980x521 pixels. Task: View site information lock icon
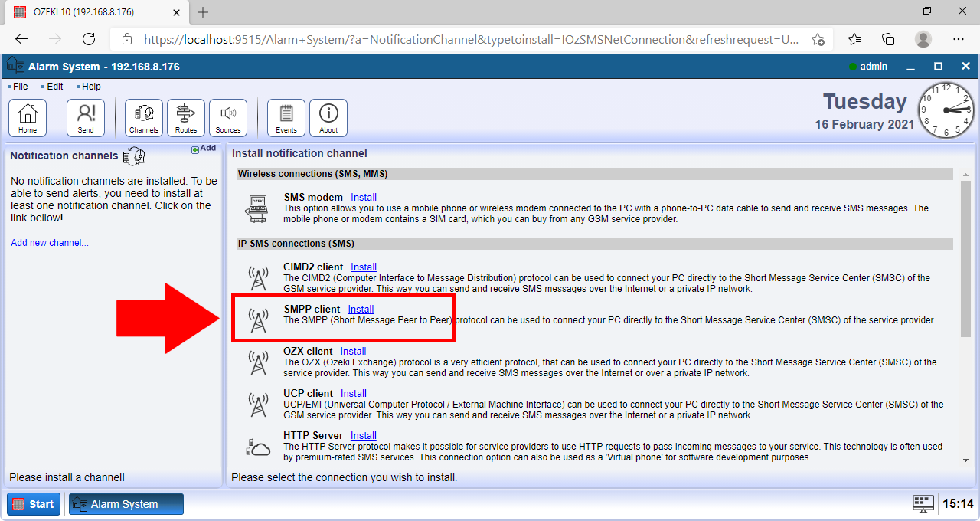click(128, 39)
